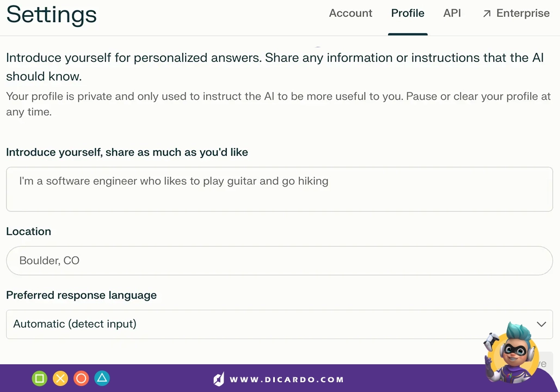Click the Location field label
560x392 pixels.
(28, 232)
